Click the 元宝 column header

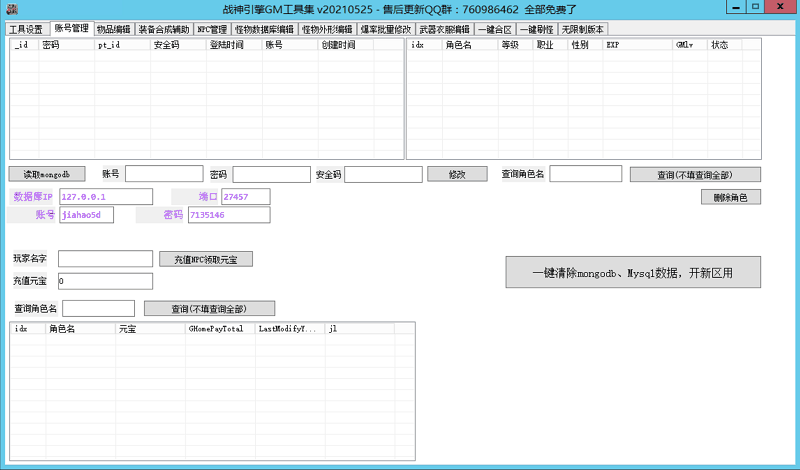click(x=151, y=329)
